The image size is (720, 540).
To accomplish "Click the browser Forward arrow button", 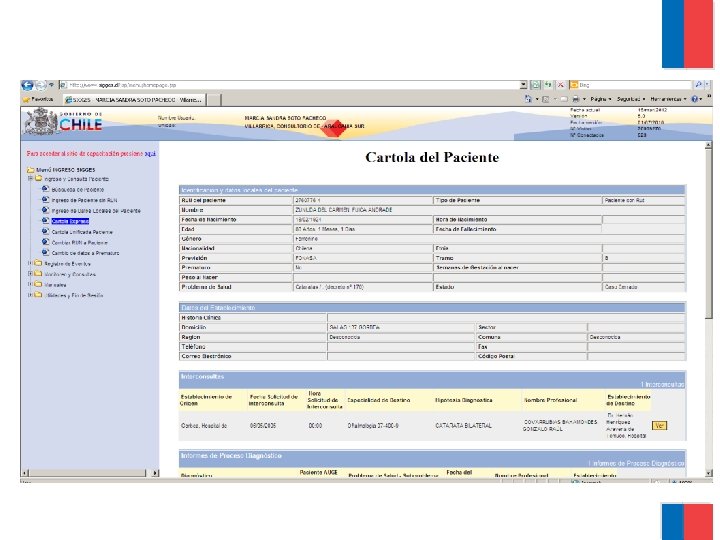I will (x=40, y=85).
